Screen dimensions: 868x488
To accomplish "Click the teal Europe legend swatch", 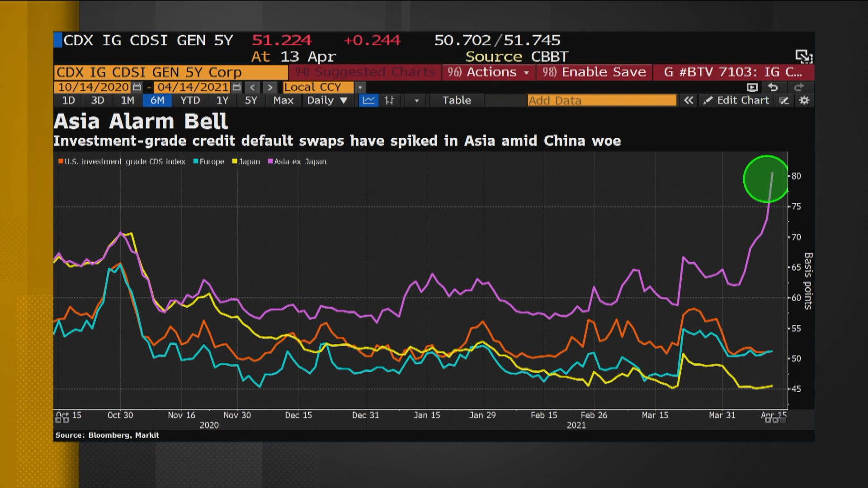I will [x=196, y=161].
